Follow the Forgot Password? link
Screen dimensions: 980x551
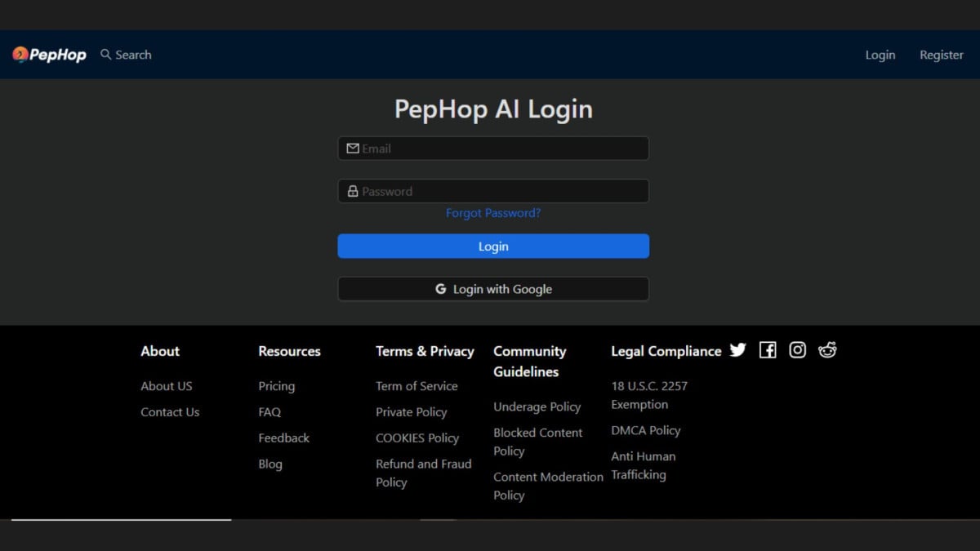point(493,213)
